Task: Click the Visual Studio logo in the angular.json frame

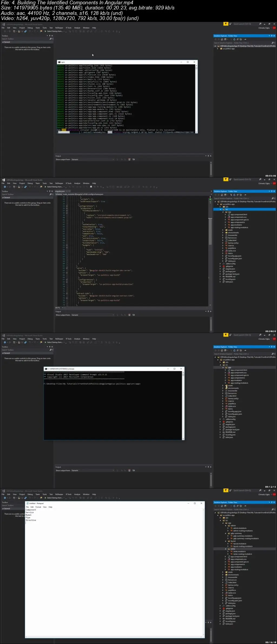Action: (4, 180)
